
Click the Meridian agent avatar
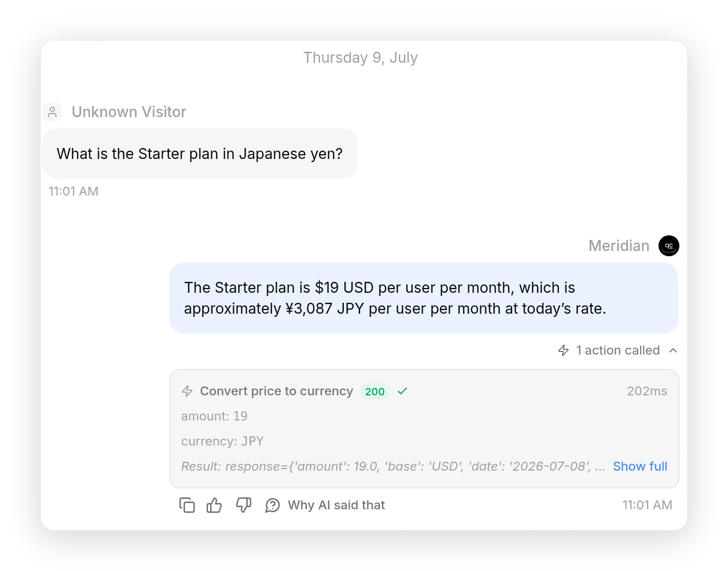[669, 246]
